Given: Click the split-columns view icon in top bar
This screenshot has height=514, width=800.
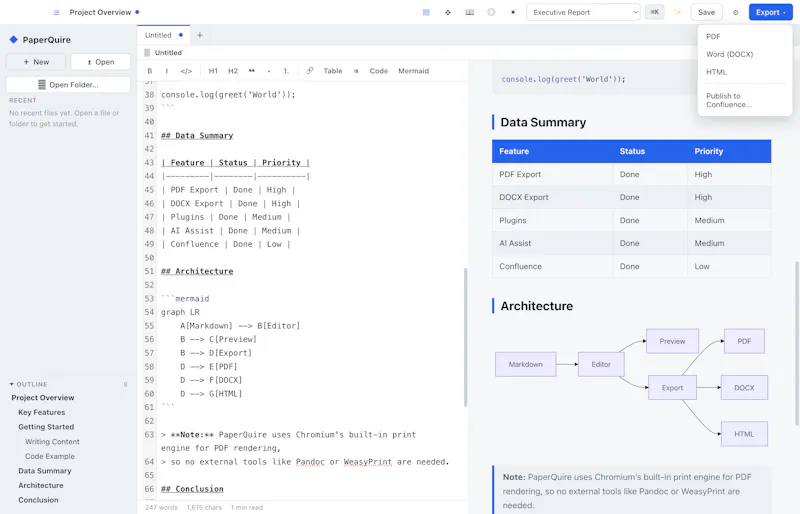Looking at the screenshot, I should 469,12.
